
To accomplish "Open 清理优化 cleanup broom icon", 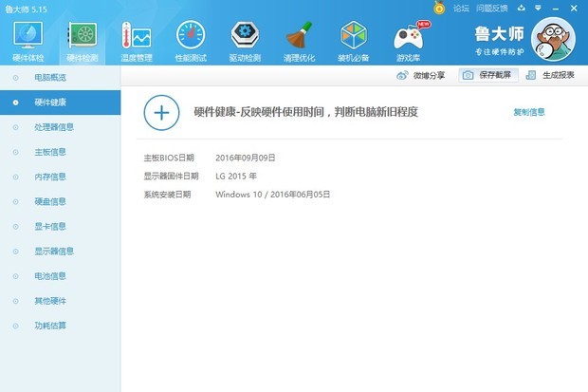I will (299, 42).
